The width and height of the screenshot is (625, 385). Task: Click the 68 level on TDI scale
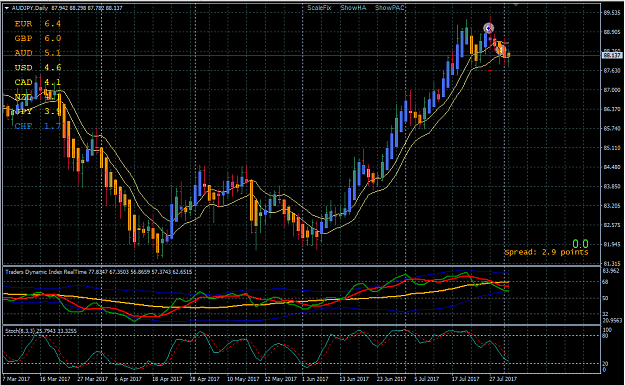(605, 282)
